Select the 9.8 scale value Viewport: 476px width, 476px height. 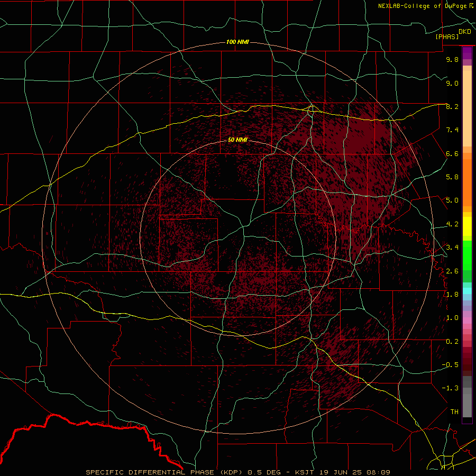pos(452,59)
